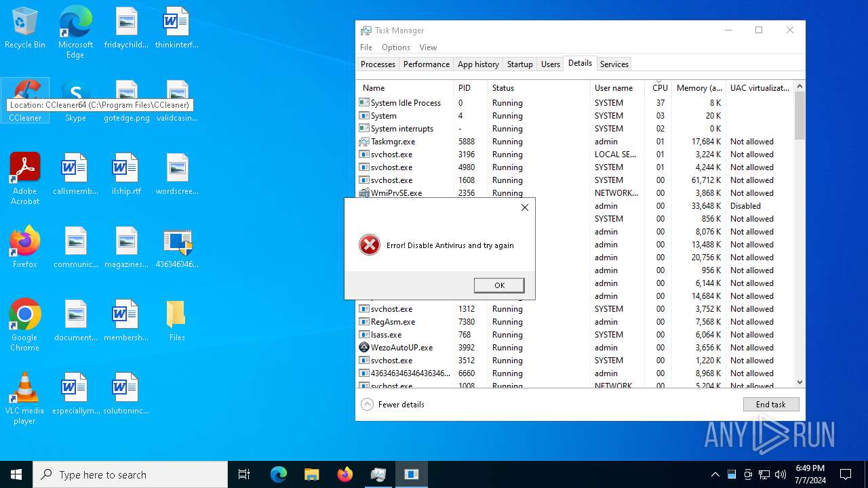868x488 pixels.
Task: Switch to the App history tab
Action: pyautogui.click(x=478, y=64)
